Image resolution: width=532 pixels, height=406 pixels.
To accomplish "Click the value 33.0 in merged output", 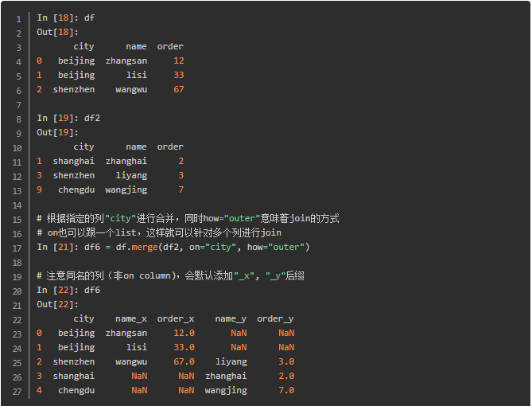I will point(184,347).
